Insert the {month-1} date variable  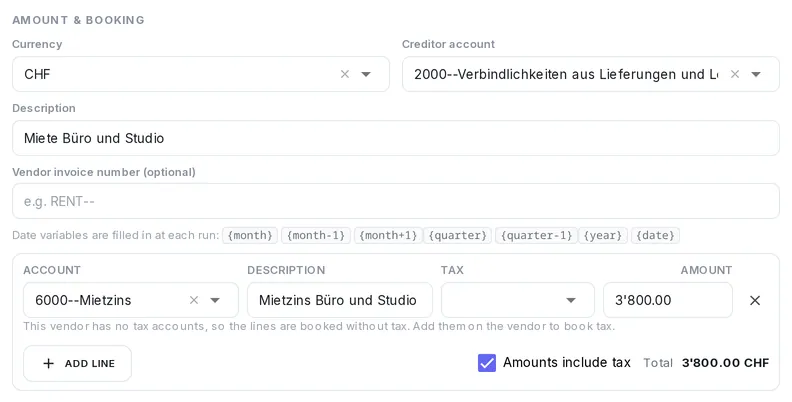[x=316, y=235]
